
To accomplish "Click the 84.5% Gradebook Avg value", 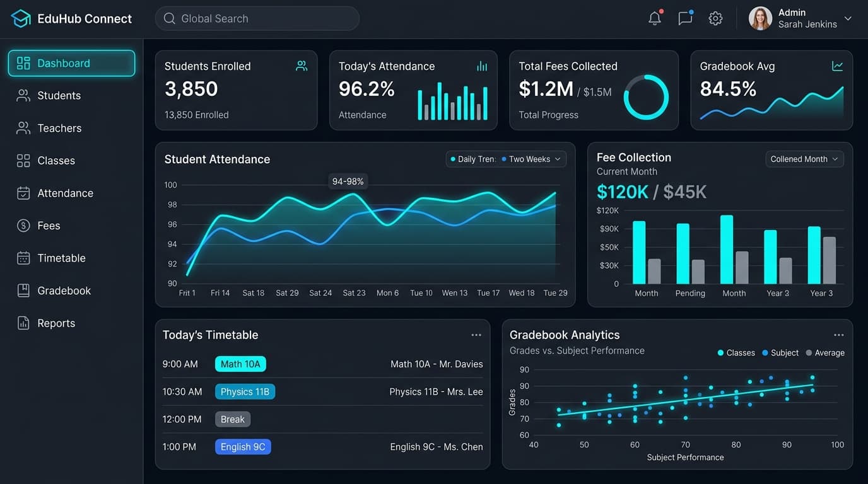I will 728,89.
